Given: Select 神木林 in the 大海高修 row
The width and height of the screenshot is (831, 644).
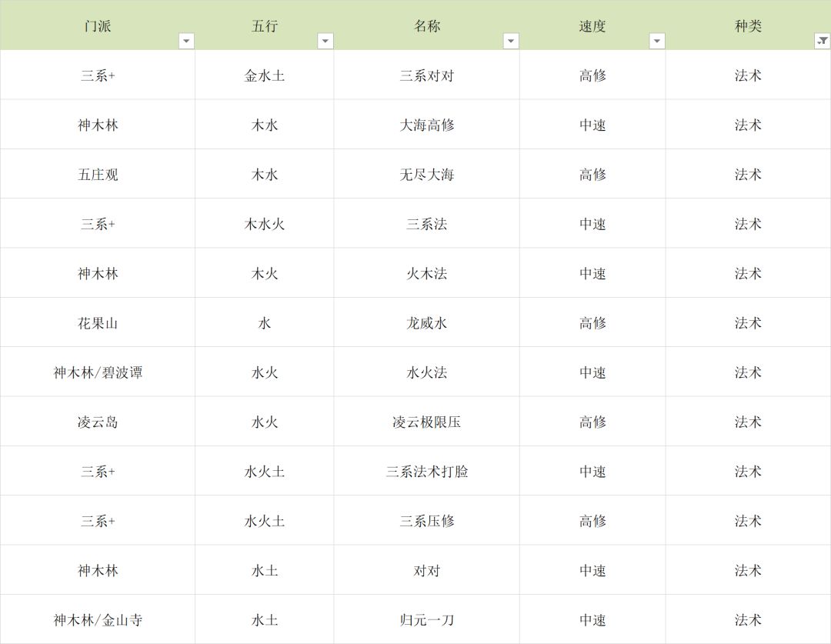Looking at the screenshot, I should 98,125.
